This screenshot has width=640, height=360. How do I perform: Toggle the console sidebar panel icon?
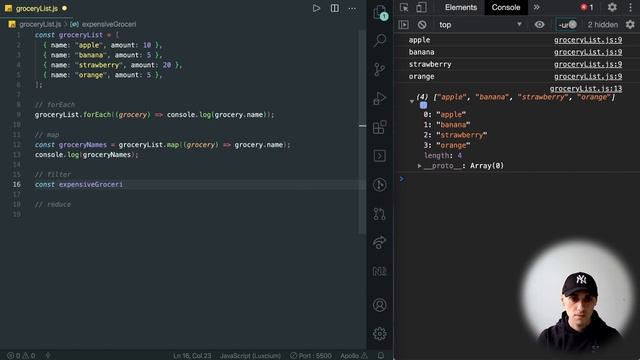click(x=404, y=25)
